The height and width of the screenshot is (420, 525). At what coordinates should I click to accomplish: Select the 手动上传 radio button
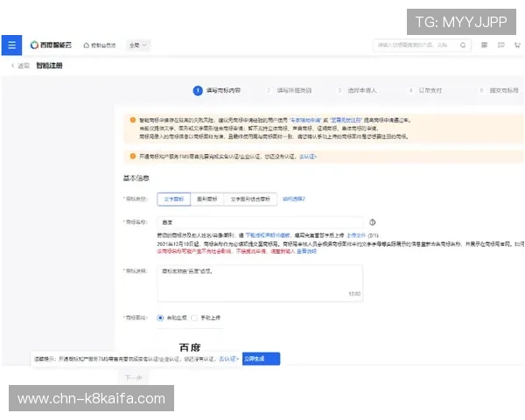pyautogui.click(x=194, y=318)
